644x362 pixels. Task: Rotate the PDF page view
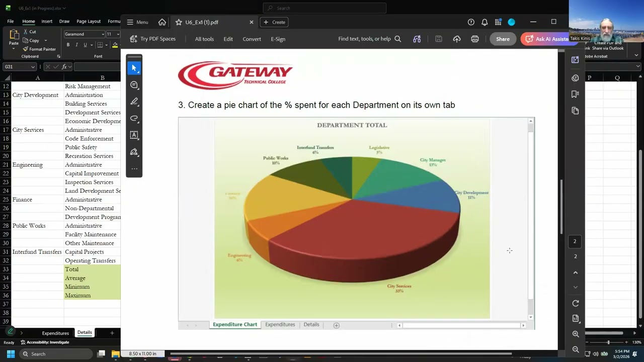tap(576, 303)
